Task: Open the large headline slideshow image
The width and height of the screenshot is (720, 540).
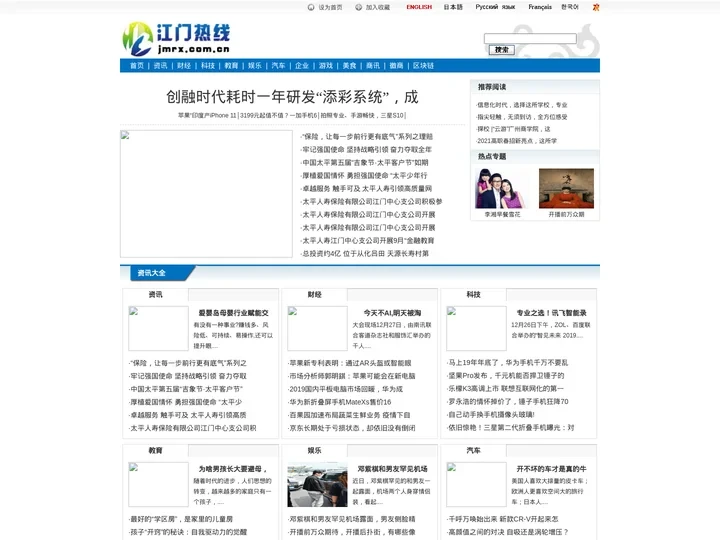Action: pos(206,194)
